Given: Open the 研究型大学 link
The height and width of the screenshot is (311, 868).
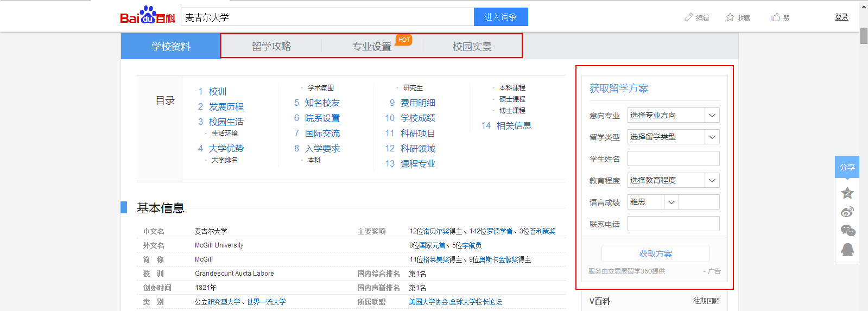Looking at the screenshot, I should (224, 302).
